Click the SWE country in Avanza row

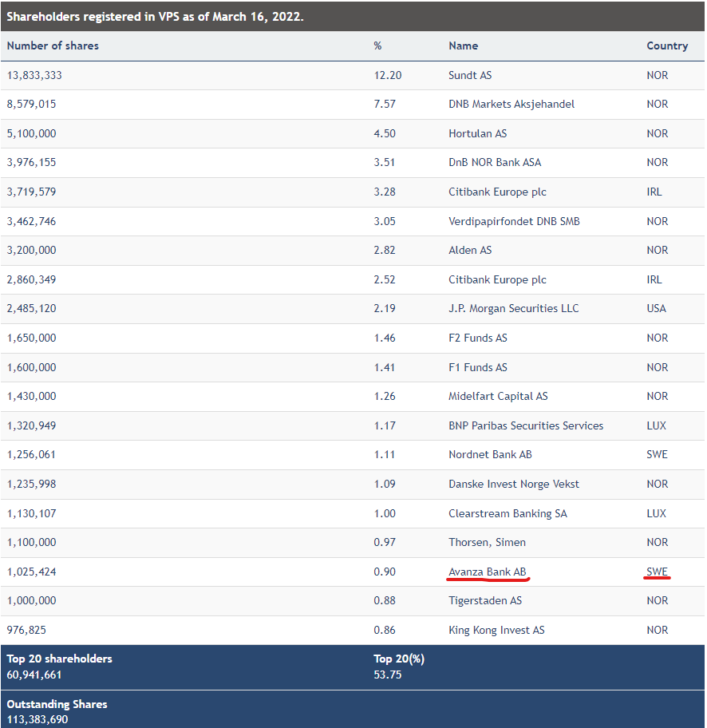pos(657,572)
